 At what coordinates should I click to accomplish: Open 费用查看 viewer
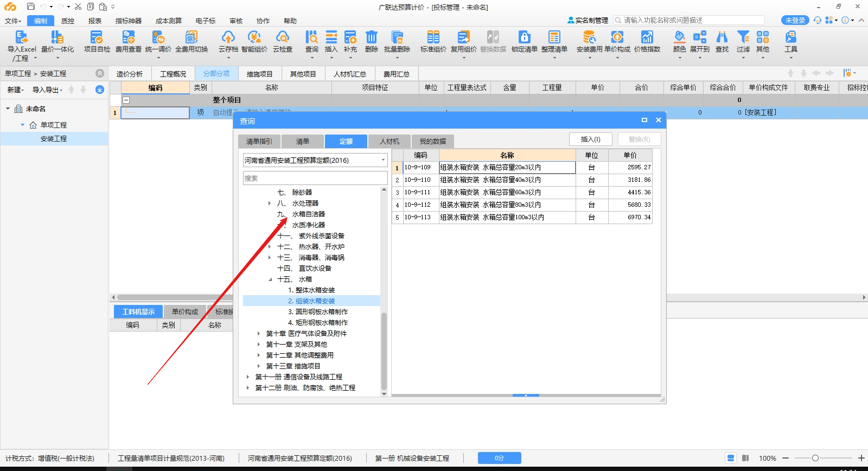(x=128, y=42)
